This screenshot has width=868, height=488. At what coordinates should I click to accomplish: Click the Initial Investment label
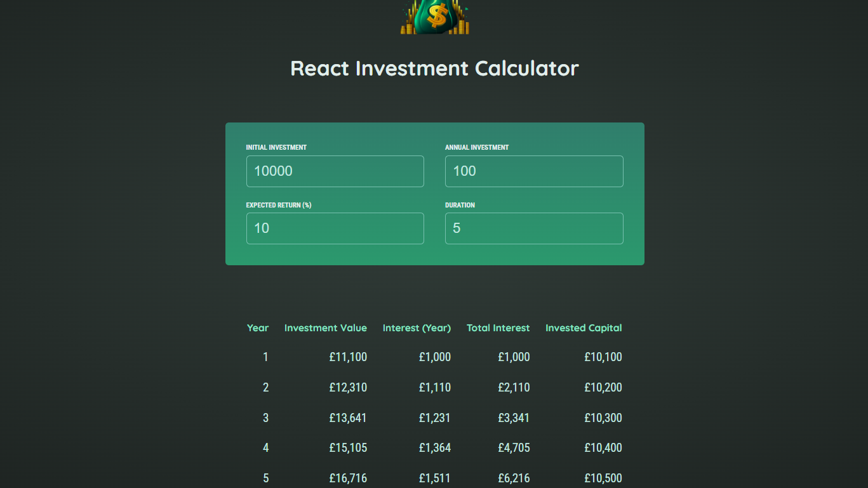coord(276,147)
